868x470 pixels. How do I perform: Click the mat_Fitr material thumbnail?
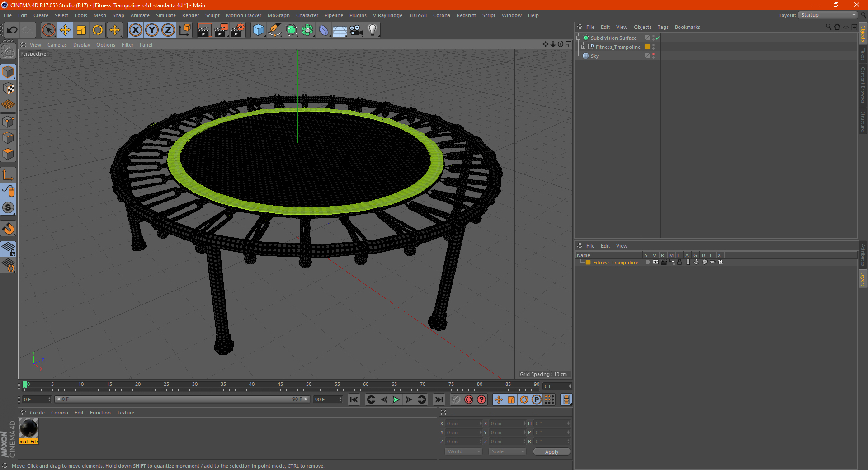point(28,428)
